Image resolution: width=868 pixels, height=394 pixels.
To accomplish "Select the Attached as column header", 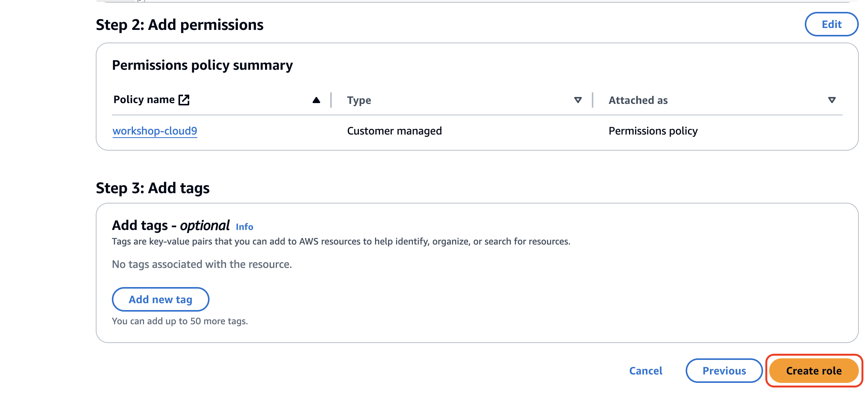I will tap(638, 100).
